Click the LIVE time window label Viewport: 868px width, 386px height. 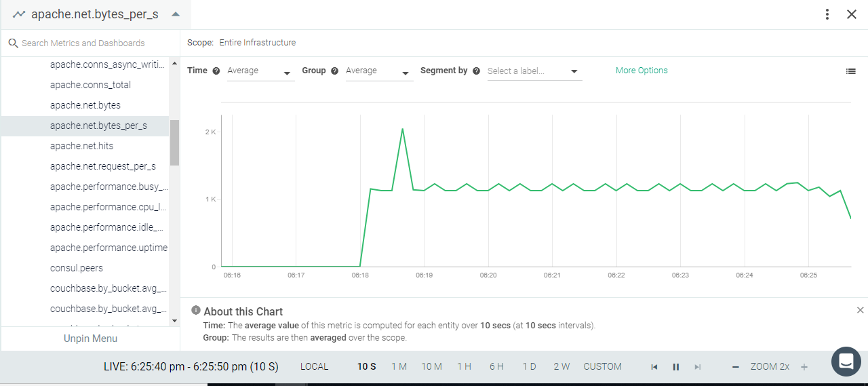(x=191, y=366)
